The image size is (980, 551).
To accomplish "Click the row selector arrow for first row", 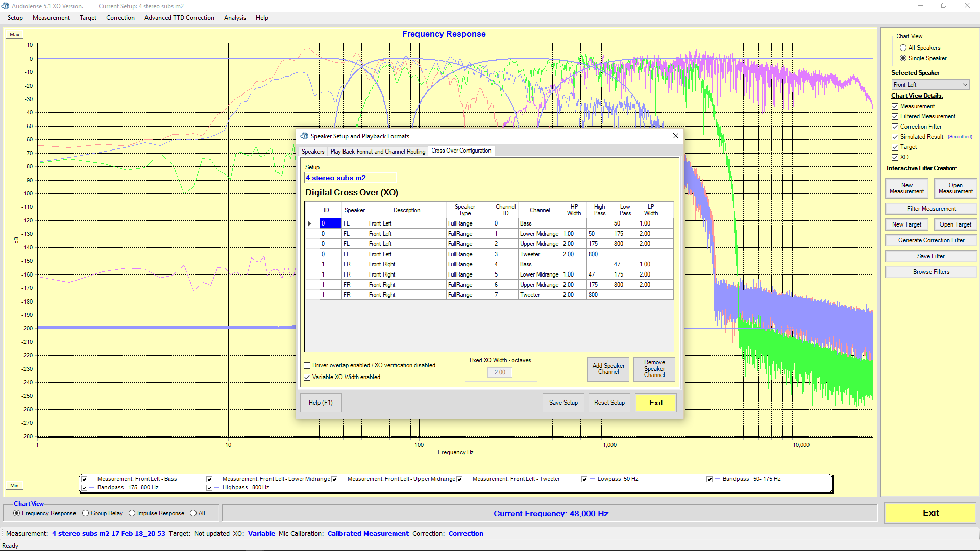I will 310,223.
